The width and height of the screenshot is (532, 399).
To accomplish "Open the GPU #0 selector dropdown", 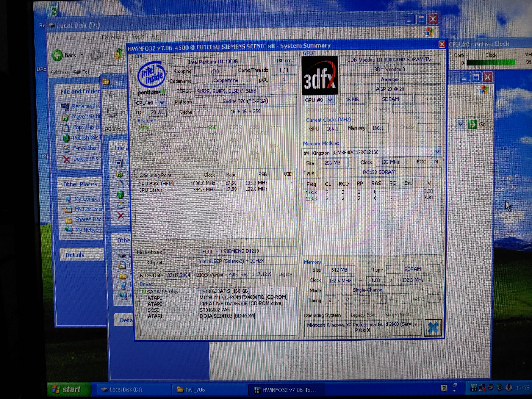I will (330, 100).
